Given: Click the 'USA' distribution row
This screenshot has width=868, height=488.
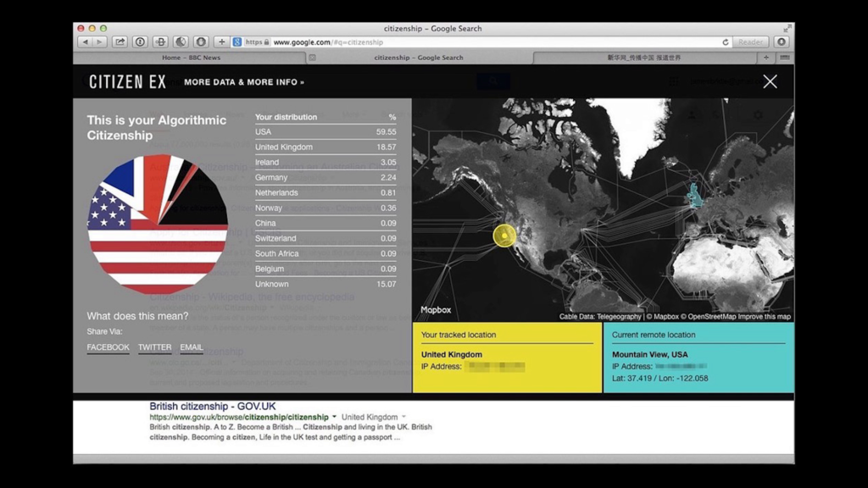Looking at the screenshot, I should click(x=325, y=131).
